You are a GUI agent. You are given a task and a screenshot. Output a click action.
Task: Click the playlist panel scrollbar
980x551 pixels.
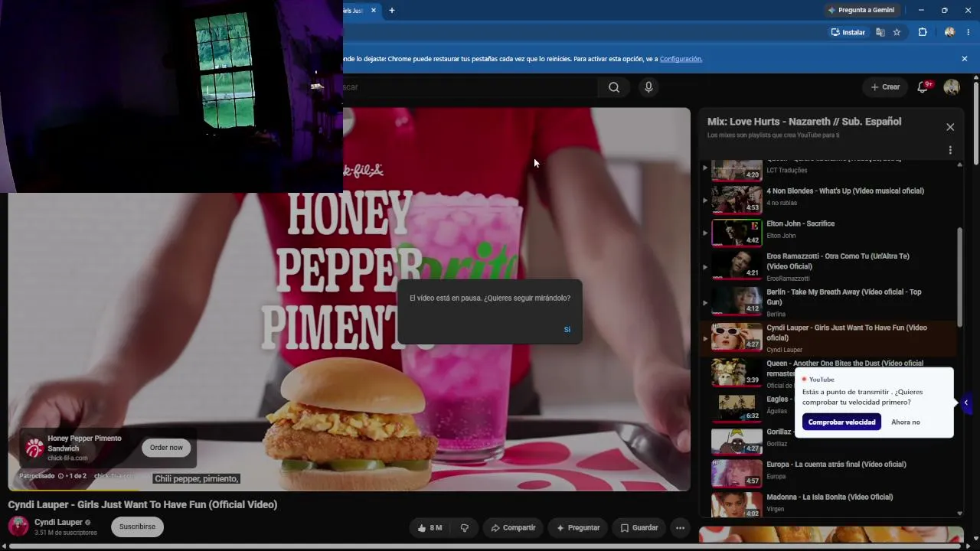coord(960,275)
